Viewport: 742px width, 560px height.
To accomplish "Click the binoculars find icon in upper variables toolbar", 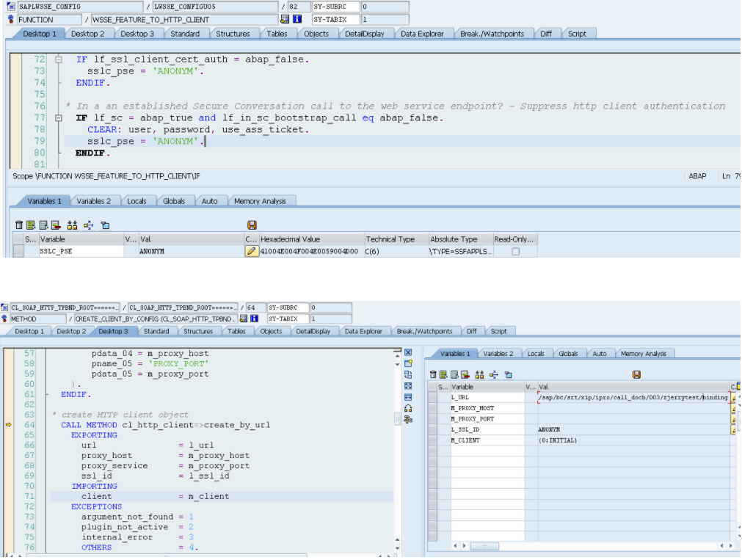I will click(72, 225).
